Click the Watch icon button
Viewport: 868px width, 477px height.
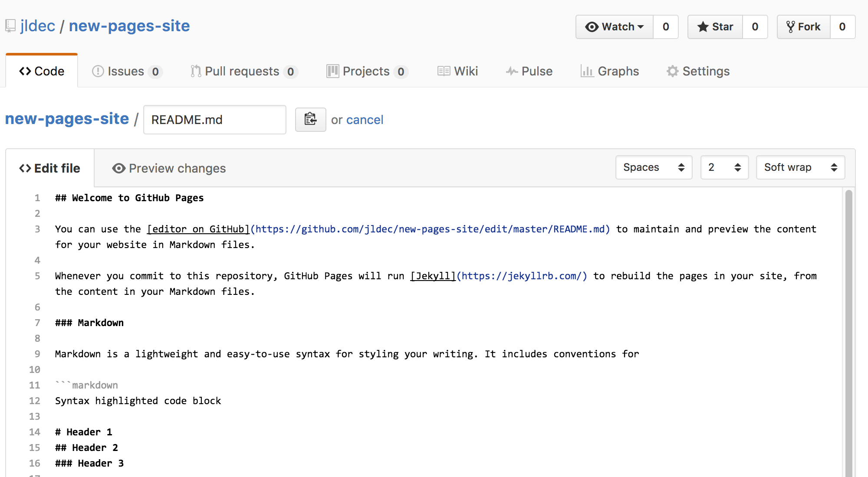pos(593,25)
